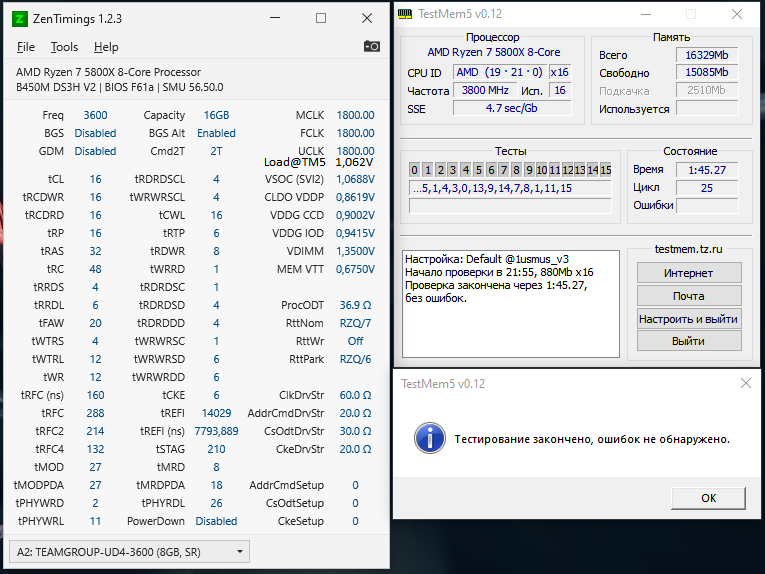Screen dimensions: 765x574
Task: Click the tREFI value 14029
Action: click(x=216, y=413)
